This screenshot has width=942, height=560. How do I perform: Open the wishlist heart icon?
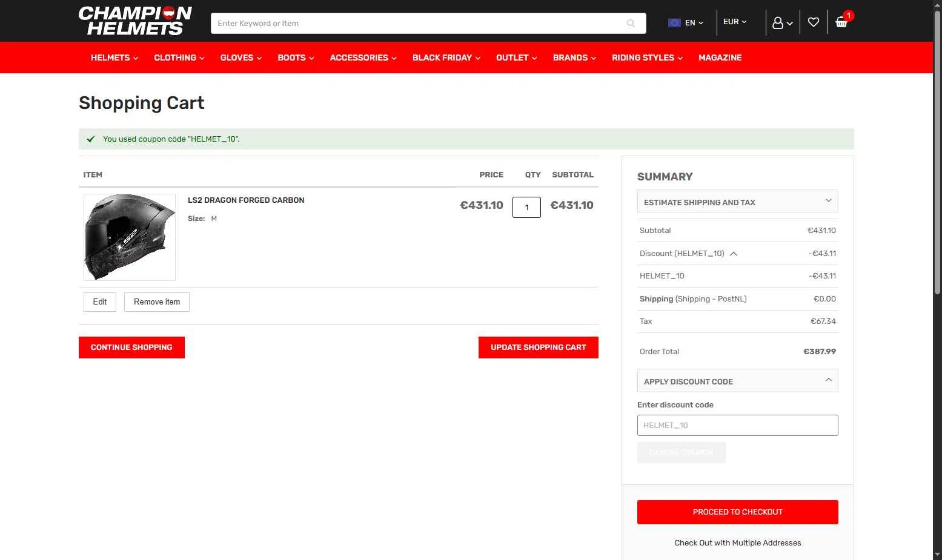[814, 22]
